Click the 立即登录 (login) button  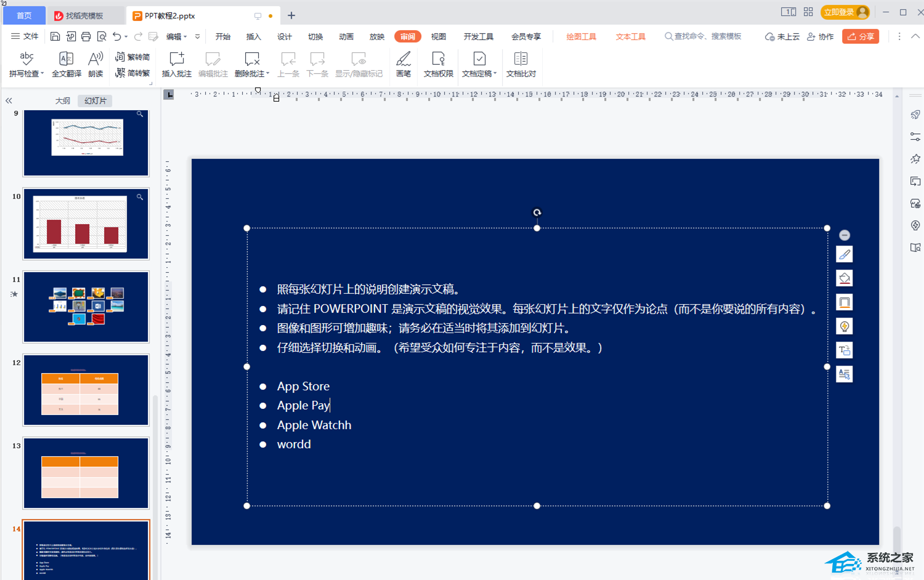point(845,12)
